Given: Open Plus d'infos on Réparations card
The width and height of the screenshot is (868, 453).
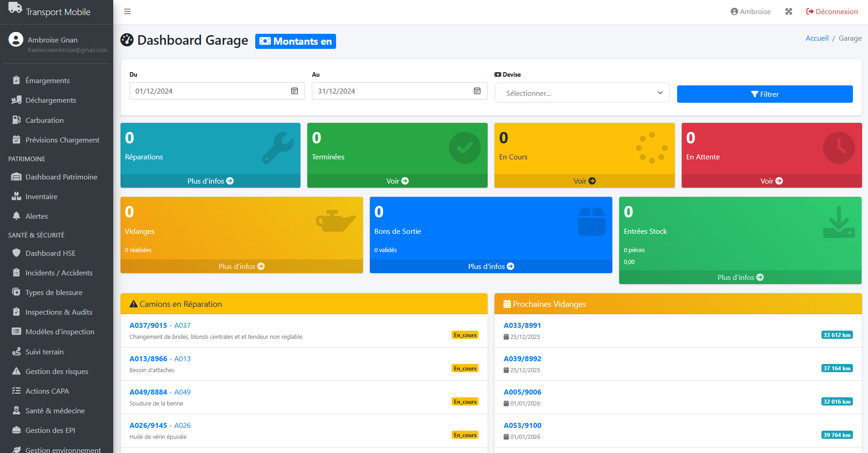Looking at the screenshot, I should (210, 181).
